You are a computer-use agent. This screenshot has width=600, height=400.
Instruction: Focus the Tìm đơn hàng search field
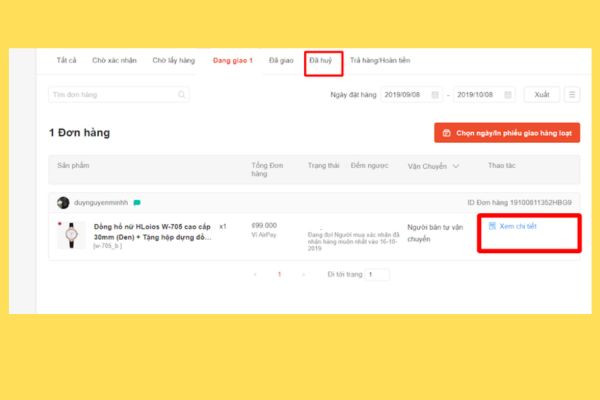119,95
